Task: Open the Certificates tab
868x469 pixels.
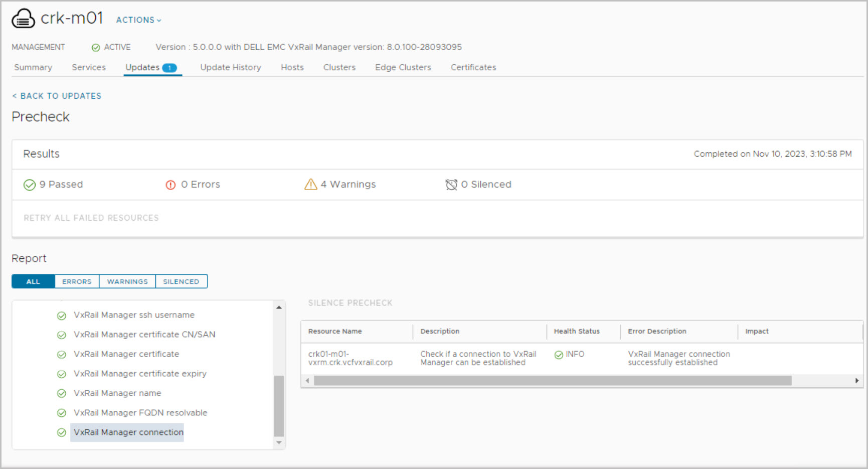Action: (x=473, y=68)
